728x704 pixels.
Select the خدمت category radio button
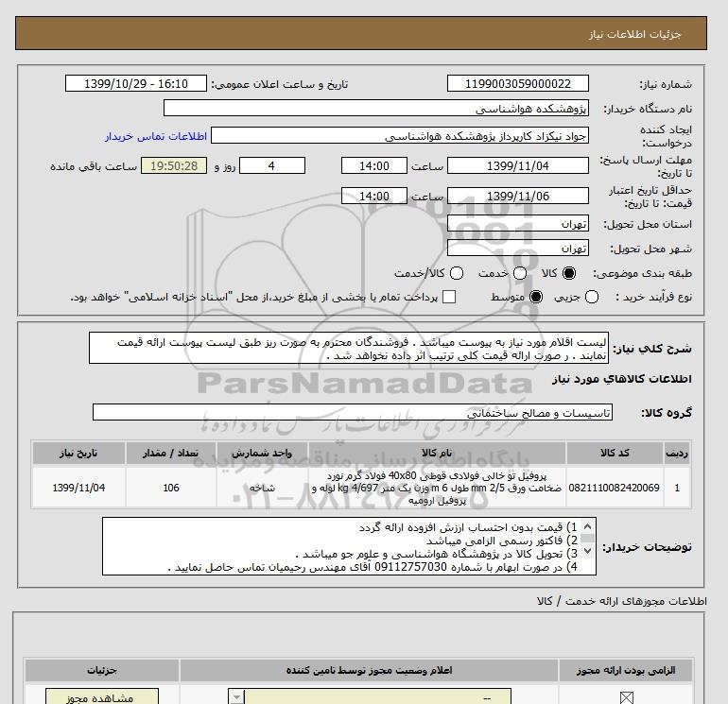pos(520,273)
